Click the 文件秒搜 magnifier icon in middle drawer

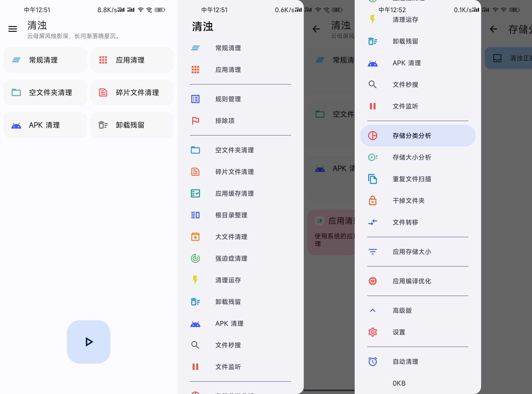pyautogui.click(x=195, y=345)
